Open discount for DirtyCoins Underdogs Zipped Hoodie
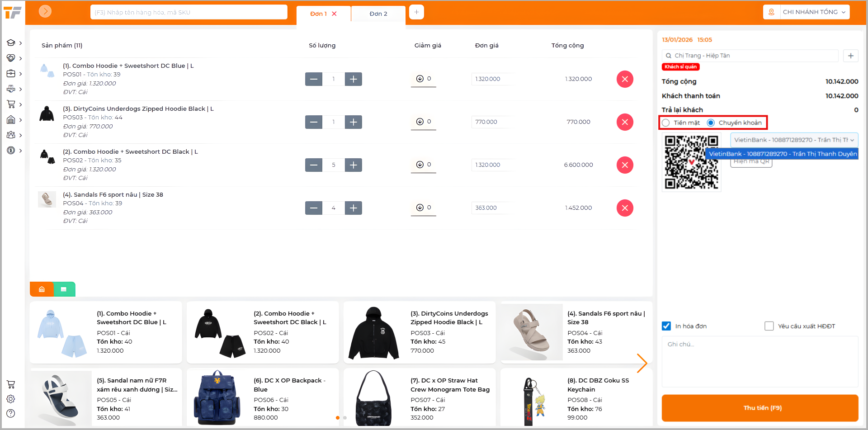This screenshot has height=430, width=868. click(423, 122)
